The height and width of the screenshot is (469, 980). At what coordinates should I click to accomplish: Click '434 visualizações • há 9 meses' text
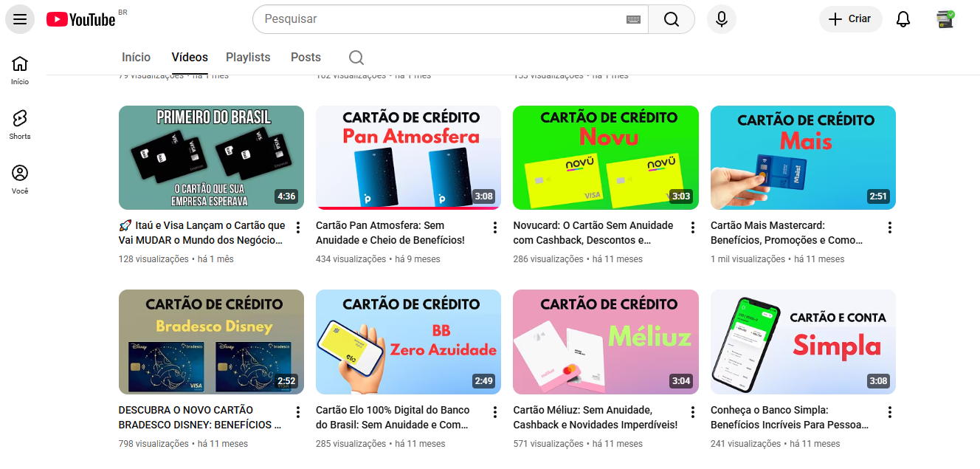[x=378, y=259]
